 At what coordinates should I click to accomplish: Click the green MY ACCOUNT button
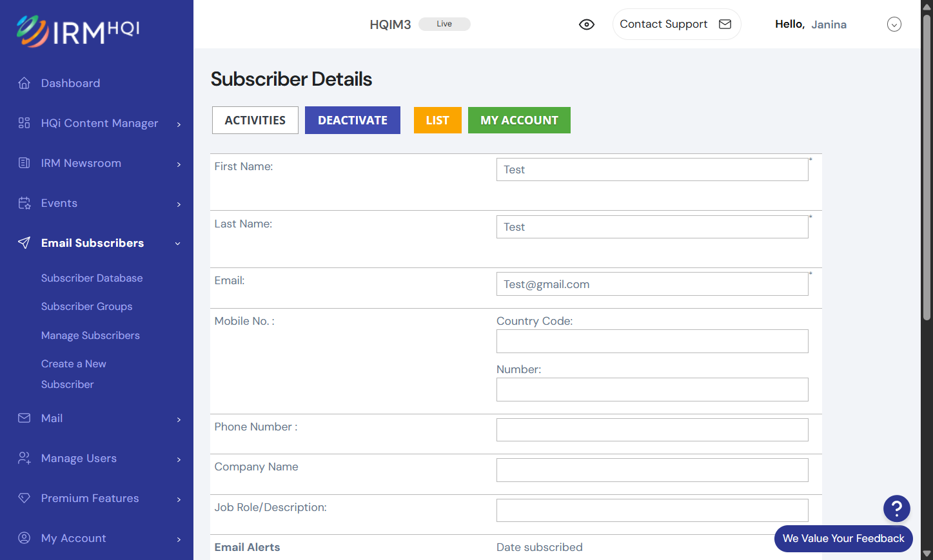tap(519, 121)
